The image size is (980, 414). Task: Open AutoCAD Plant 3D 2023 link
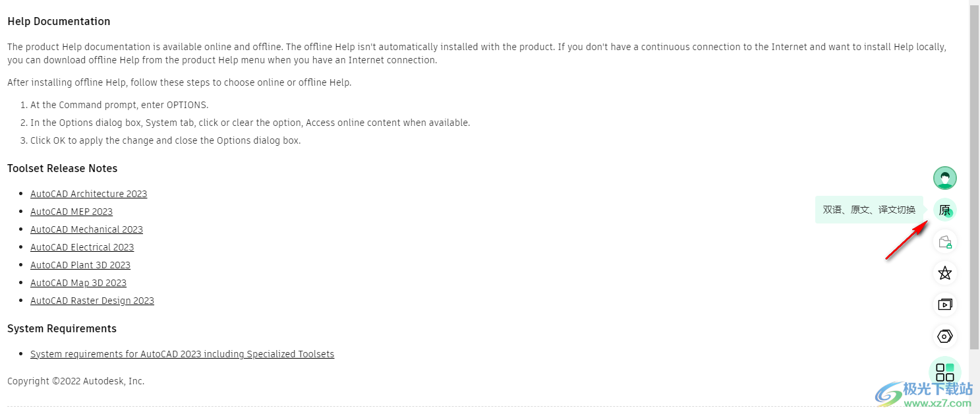[x=80, y=265]
